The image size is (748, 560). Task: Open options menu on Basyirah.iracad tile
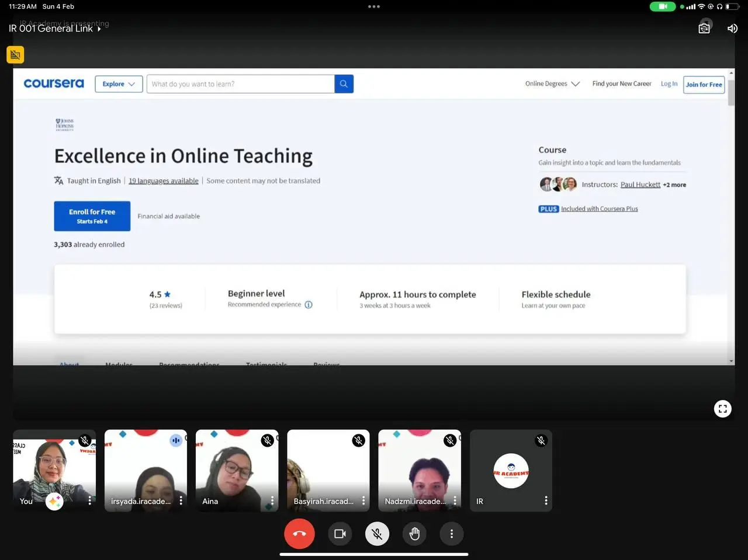[x=363, y=500]
